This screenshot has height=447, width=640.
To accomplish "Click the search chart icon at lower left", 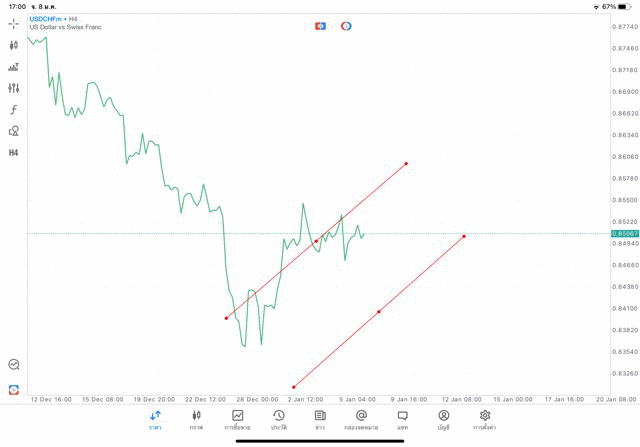I will 14,365.
